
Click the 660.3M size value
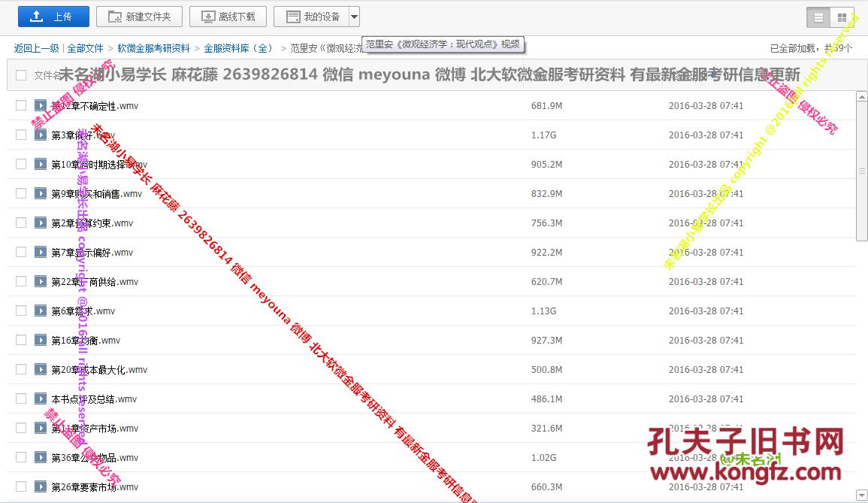(546, 487)
